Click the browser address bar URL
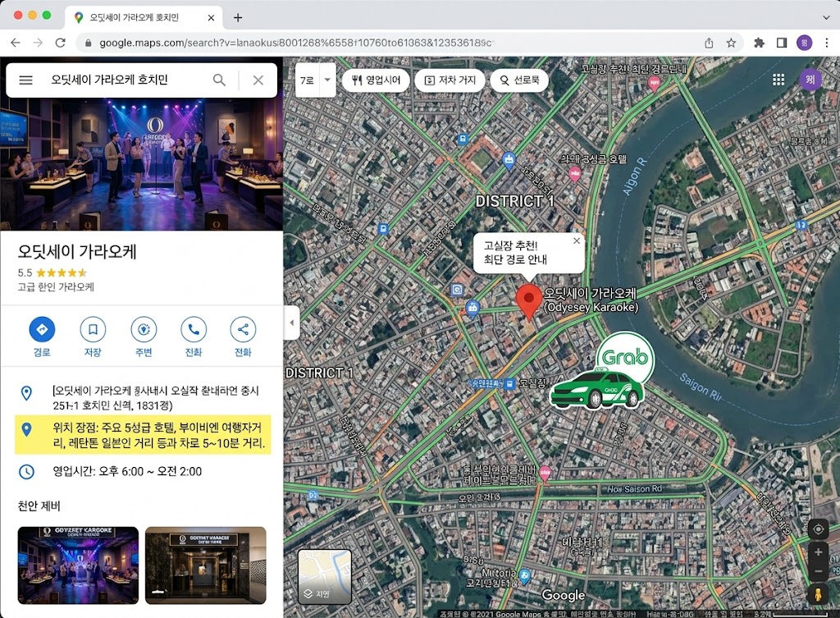 [295, 43]
